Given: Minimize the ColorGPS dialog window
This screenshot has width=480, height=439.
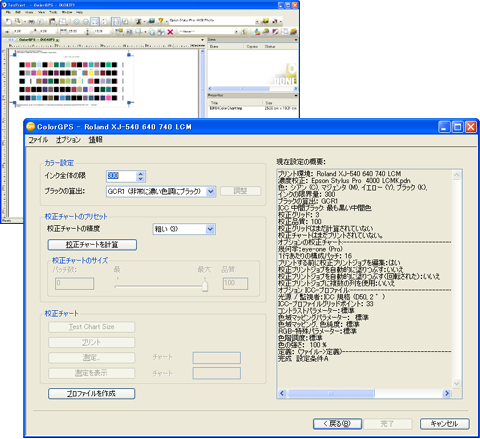Looking at the screenshot, I should point(444,127).
